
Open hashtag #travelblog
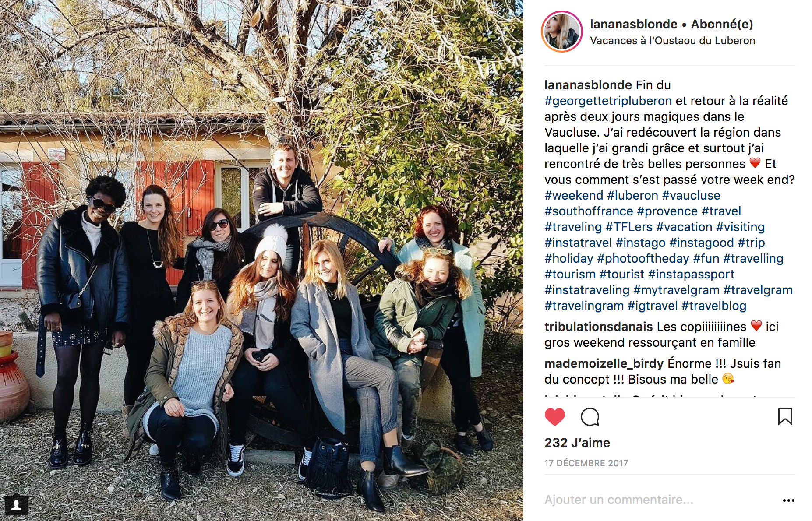pyautogui.click(x=714, y=306)
